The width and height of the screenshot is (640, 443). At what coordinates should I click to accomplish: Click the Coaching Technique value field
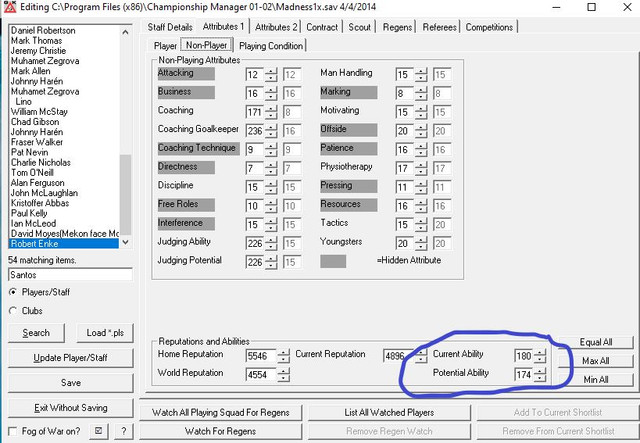[255, 150]
